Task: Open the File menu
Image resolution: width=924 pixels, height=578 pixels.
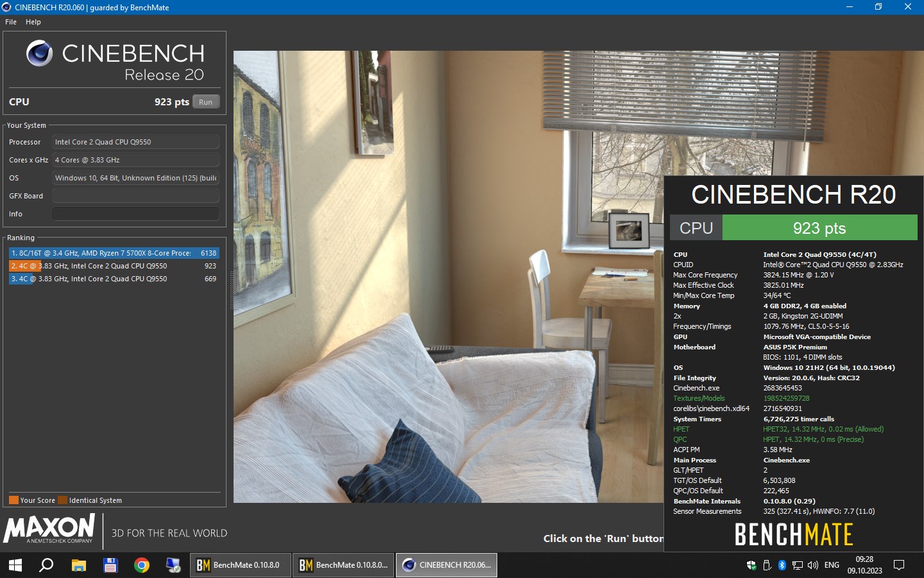Action: click(x=11, y=22)
